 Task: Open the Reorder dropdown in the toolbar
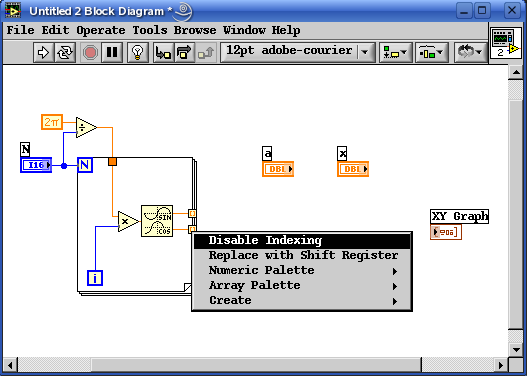[x=471, y=52]
